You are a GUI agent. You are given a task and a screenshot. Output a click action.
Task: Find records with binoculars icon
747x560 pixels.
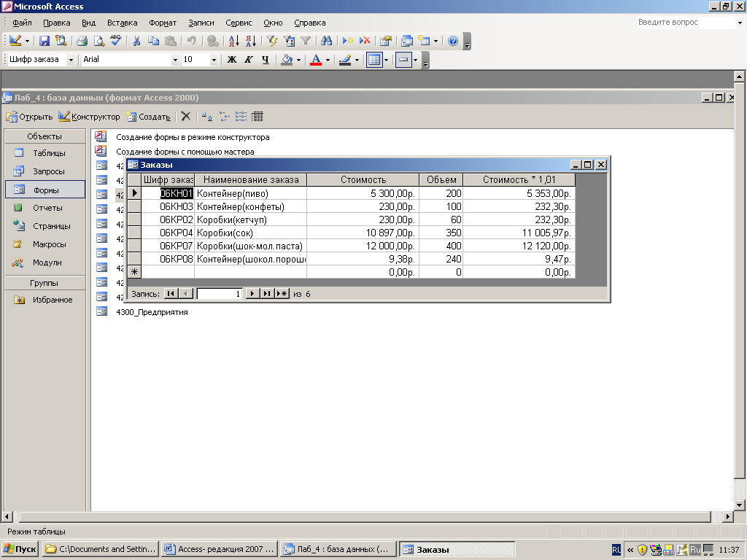pos(326,41)
